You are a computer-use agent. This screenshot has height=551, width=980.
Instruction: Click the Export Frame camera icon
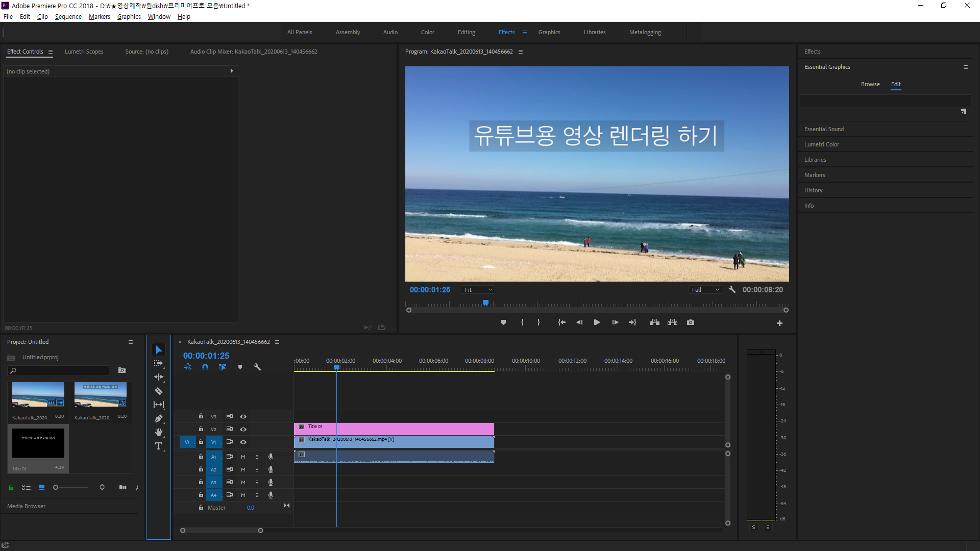click(691, 322)
